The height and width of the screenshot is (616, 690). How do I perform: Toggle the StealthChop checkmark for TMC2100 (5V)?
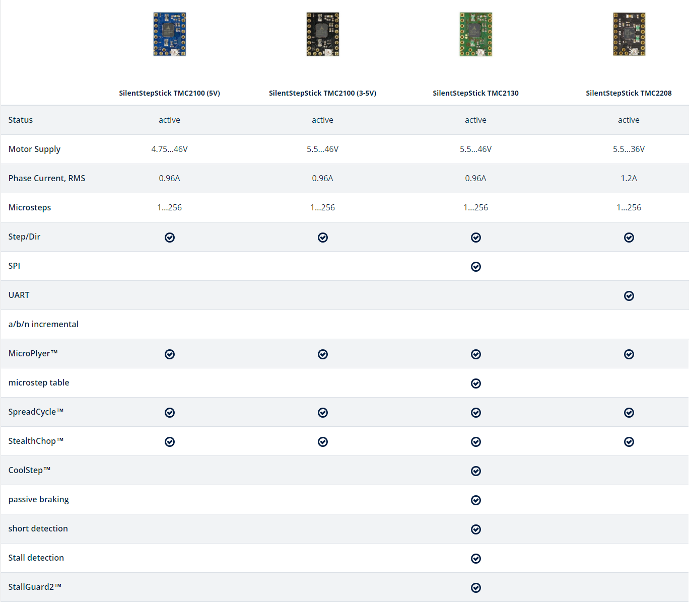pos(170,441)
